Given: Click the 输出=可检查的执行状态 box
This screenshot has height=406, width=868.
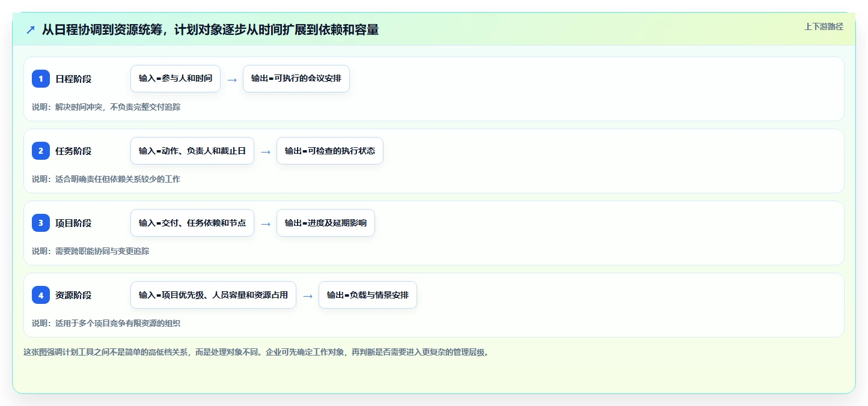Looking at the screenshot, I should [330, 151].
